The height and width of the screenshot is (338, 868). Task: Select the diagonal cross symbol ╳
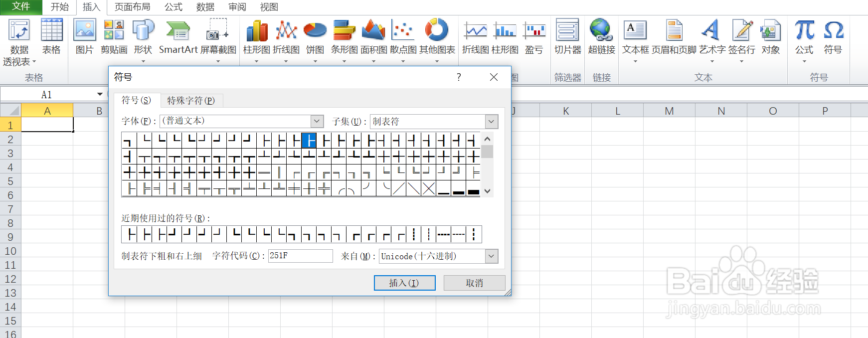(428, 188)
